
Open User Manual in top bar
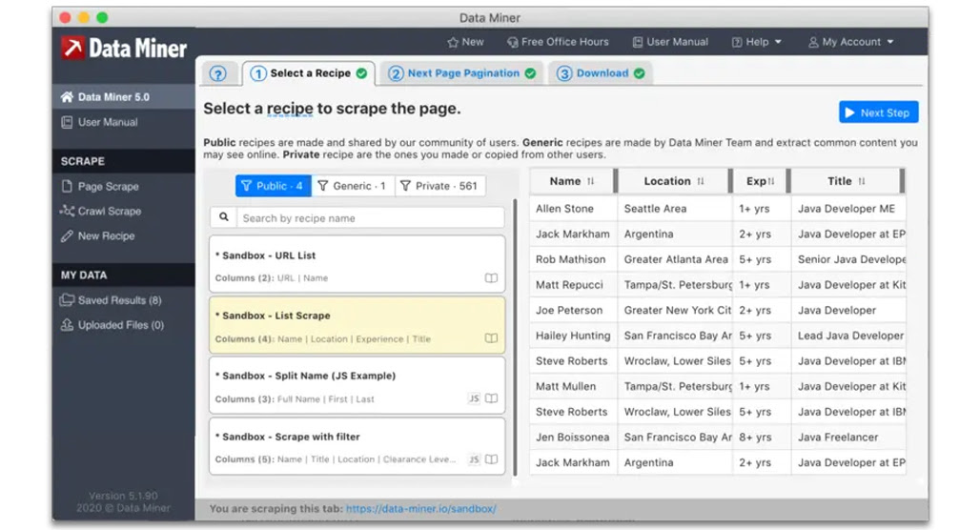(x=670, y=42)
